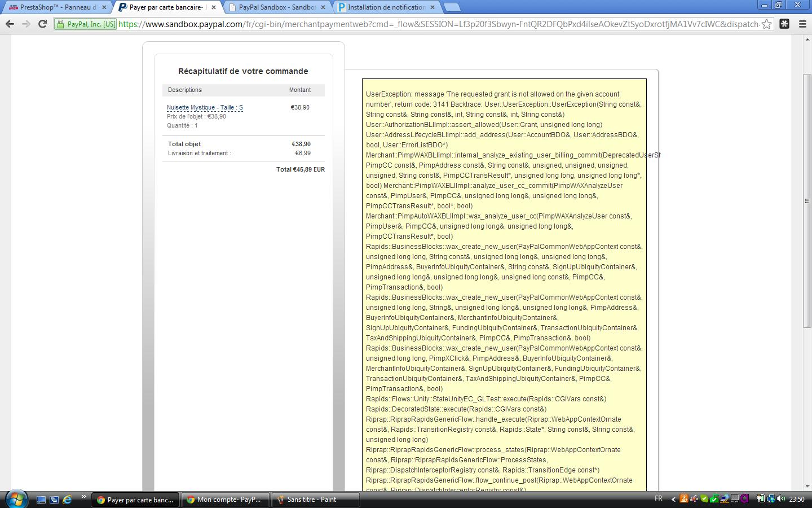Viewport: 812px width, 508px height.
Task: Open the Windows Start menu
Action: (x=16, y=499)
